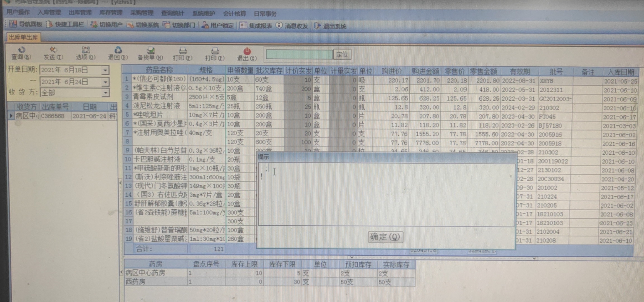
Task: Open 备货单 stock list icon
Action: tap(151, 50)
